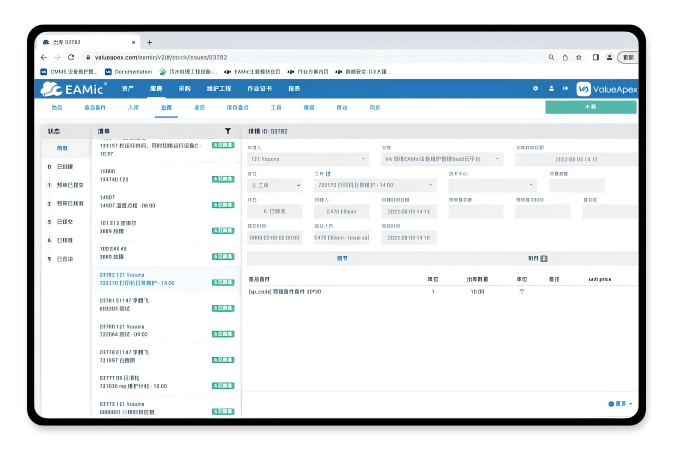Click the EAMic cloud logo
This screenshot has height=456, width=673.
pyautogui.click(x=76, y=89)
